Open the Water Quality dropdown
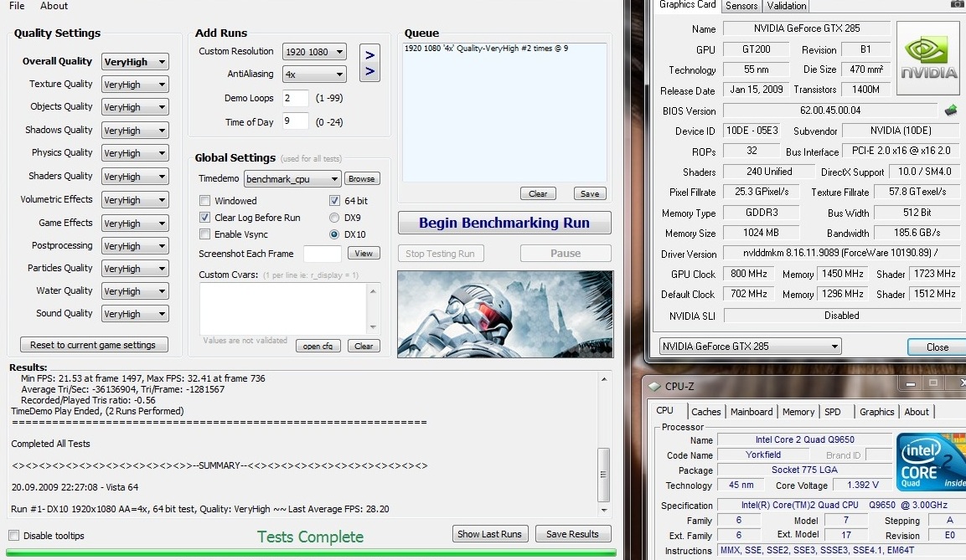Viewport: 966px width, 560px height. 135,291
